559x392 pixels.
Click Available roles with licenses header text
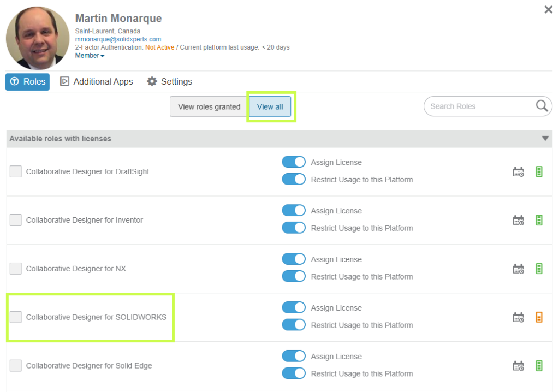pos(60,139)
